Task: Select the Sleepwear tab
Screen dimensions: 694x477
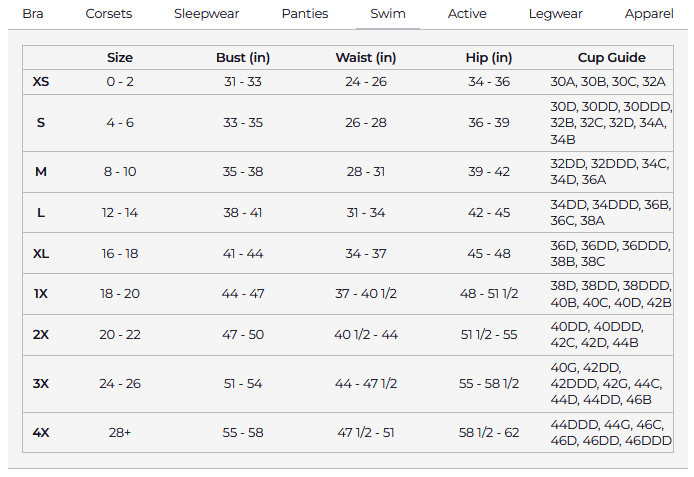Action: click(x=206, y=14)
